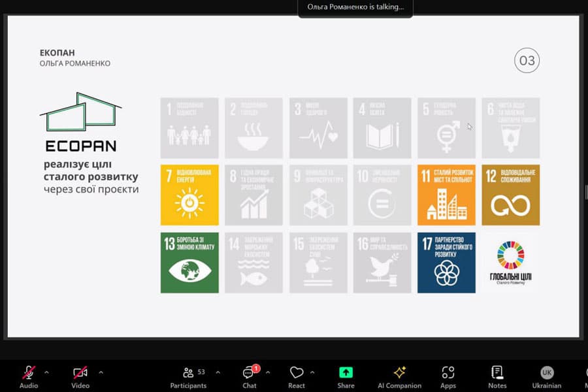Click greyed goal 9 infrastructure cubes tile
The image size is (588, 392).
point(318,195)
